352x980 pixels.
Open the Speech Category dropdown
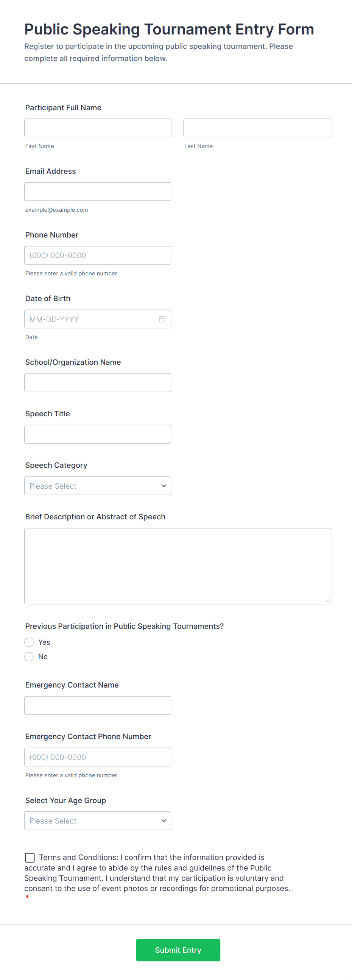(x=97, y=486)
